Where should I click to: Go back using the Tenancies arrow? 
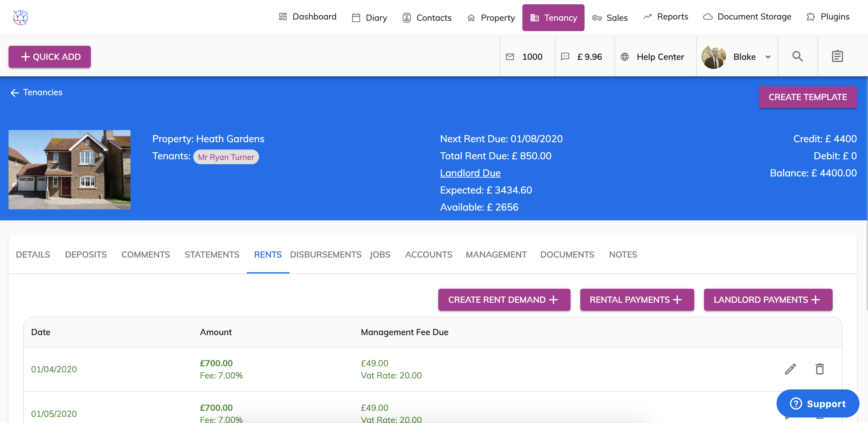tap(15, 93)
